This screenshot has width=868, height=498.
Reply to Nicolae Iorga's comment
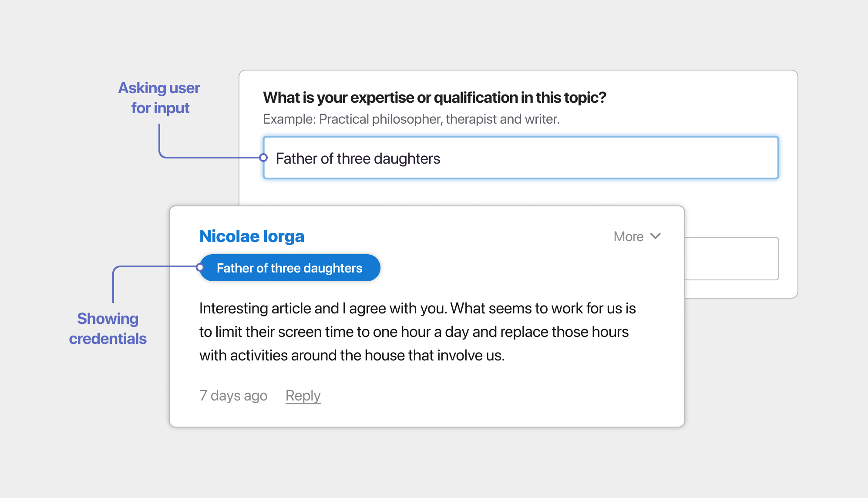(x=303, y=396)
